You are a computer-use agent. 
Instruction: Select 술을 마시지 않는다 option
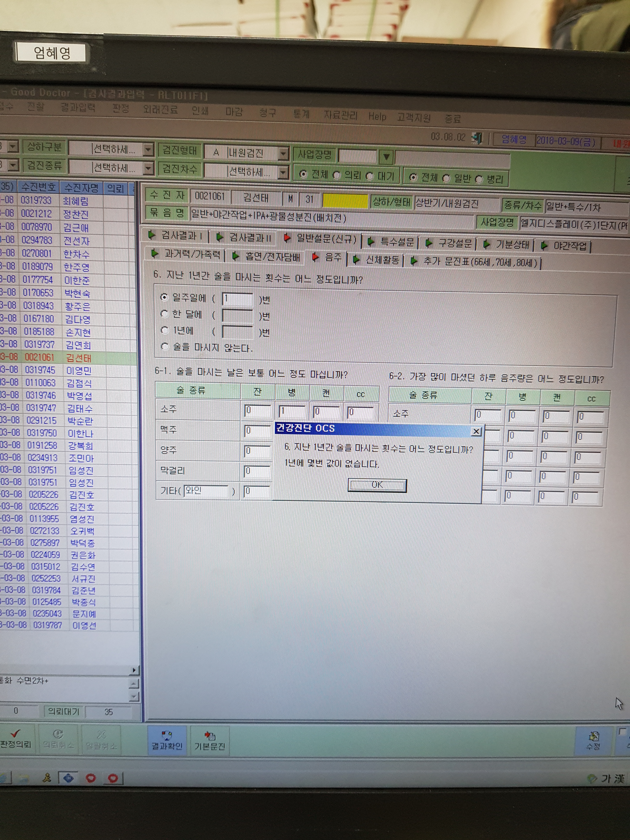pos(165,346)
